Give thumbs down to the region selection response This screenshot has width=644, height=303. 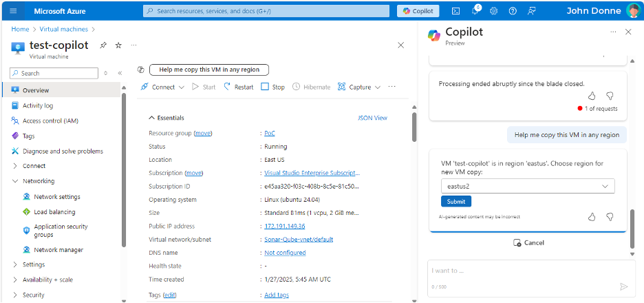(610, 217)
